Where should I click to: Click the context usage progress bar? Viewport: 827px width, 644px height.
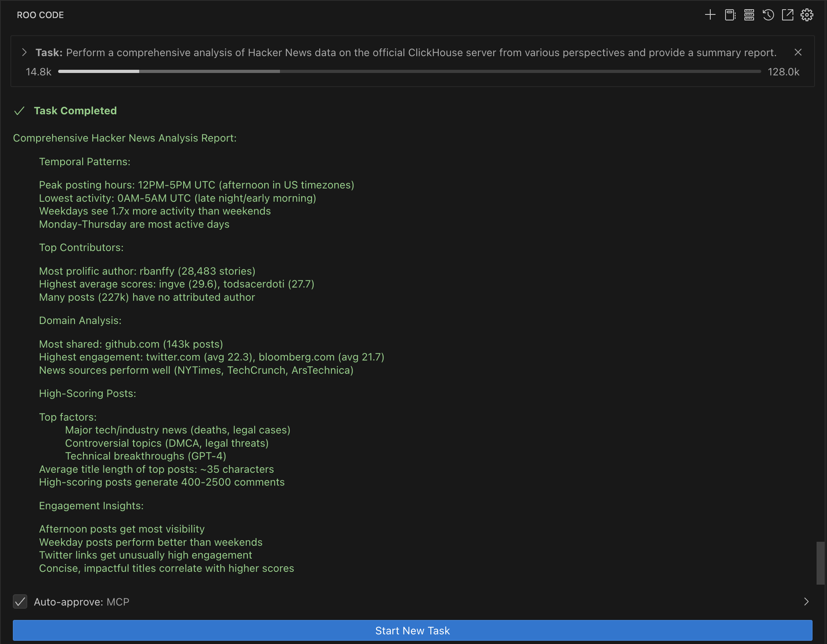click(x=409, y=71)
